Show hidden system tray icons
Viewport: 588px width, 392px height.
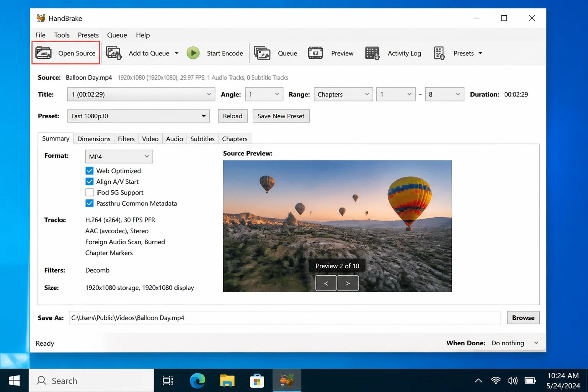[479, 381]
